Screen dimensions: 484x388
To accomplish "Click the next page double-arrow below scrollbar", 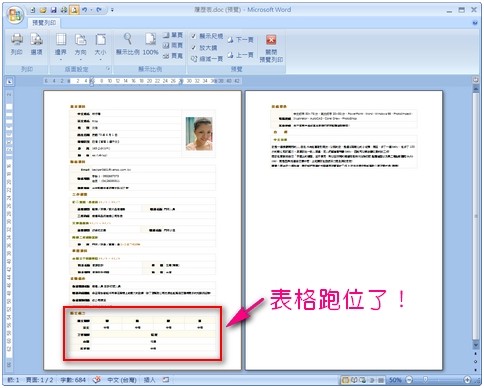I will (475, 369).
